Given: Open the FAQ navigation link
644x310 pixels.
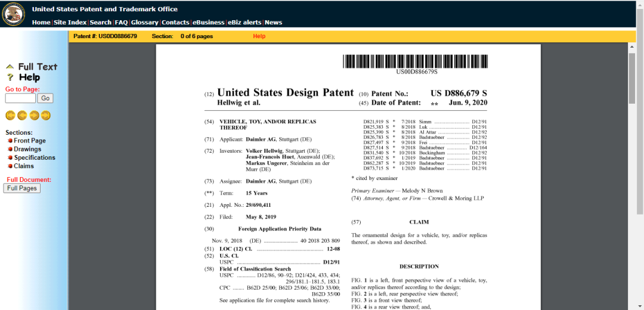Looking at the screenshot, I should pyautogui.click(x=121, y=23).
